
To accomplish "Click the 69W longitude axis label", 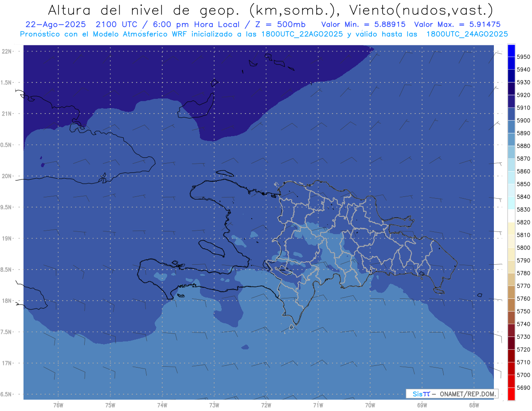I will click(x=422, y=405).
